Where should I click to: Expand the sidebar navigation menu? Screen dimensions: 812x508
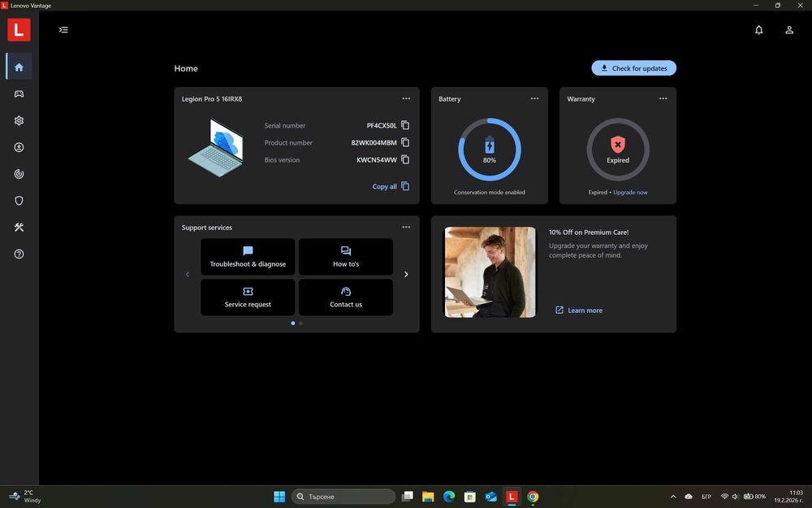coord(63,29)
